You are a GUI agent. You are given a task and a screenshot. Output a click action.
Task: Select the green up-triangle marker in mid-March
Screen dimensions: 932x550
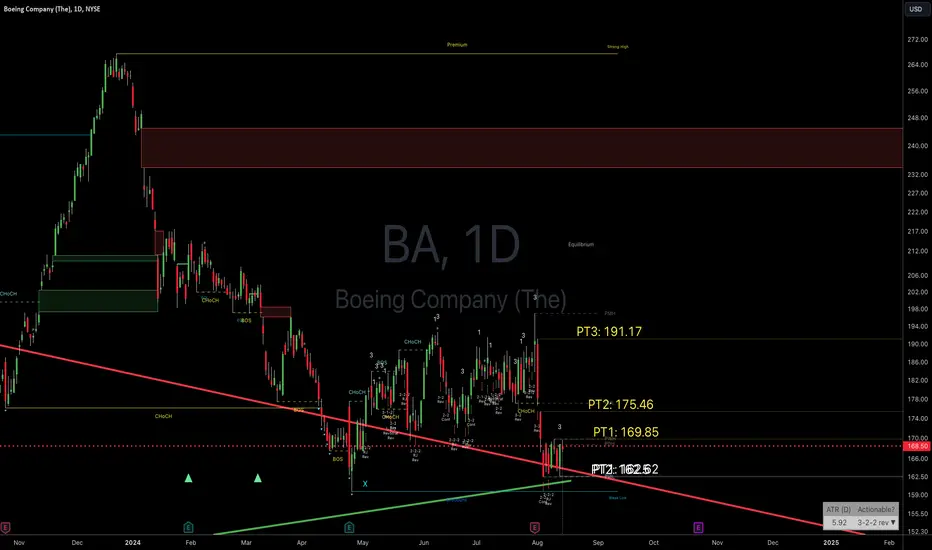pyautogui.click(x=257, y=477)
